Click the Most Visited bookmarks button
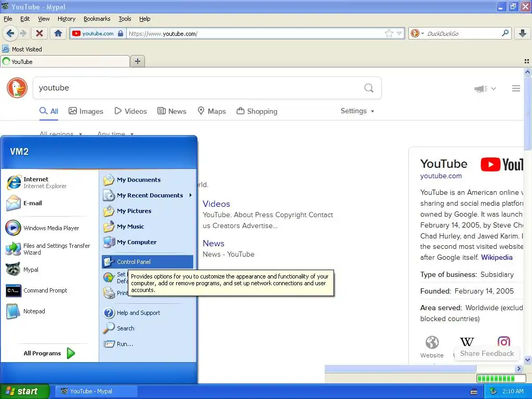This screenshot has width=532, height=399. [x=22, y=49]
